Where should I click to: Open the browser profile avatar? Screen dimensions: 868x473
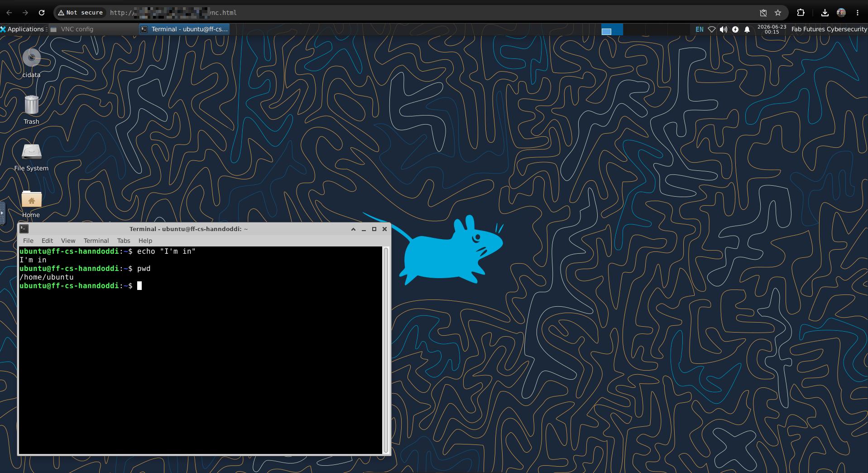pos(841,13)
